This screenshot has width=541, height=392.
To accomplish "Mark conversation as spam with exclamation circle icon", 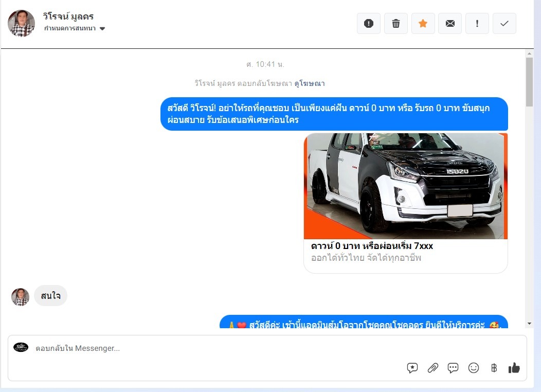I will pos(369,24).
